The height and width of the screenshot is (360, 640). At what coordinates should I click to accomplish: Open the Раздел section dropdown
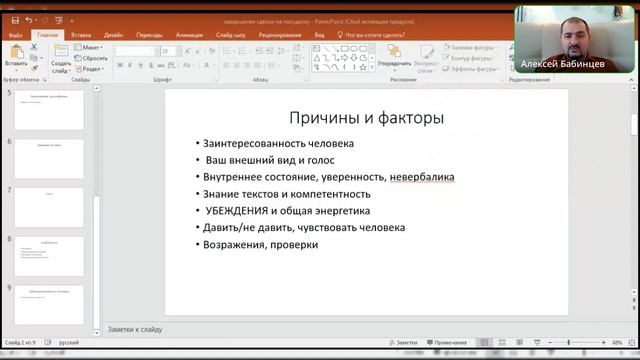click(90, 69)
